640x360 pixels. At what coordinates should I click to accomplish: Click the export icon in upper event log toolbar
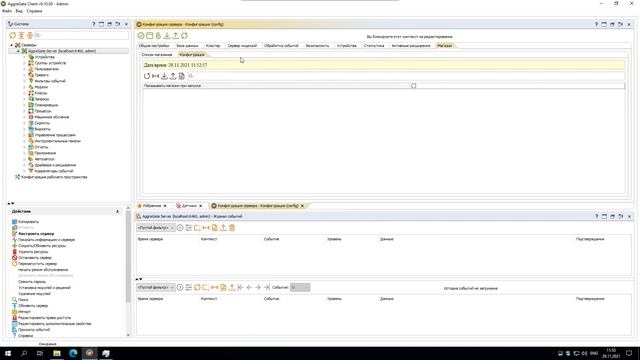(223, 228)
